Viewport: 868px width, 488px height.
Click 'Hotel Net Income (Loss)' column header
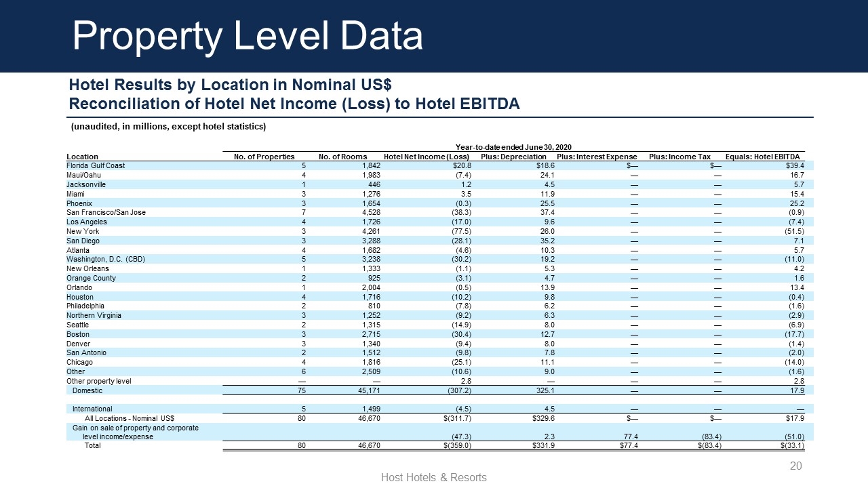(427, 157)
